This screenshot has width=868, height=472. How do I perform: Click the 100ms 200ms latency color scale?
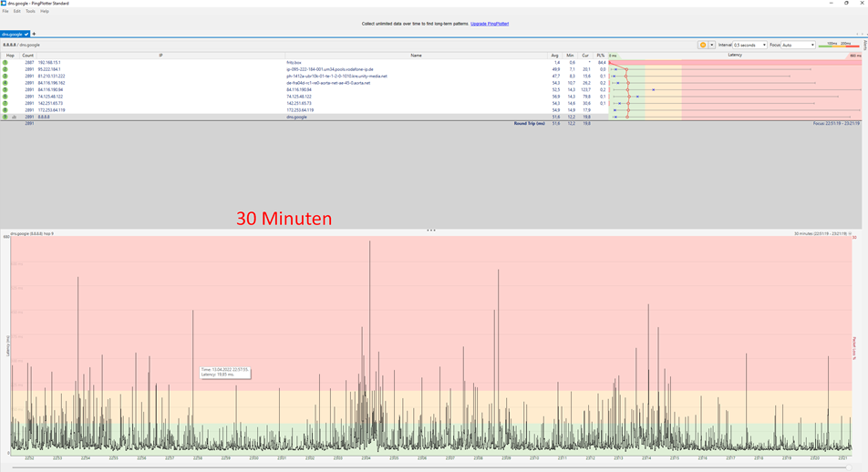tap(839, 45)
